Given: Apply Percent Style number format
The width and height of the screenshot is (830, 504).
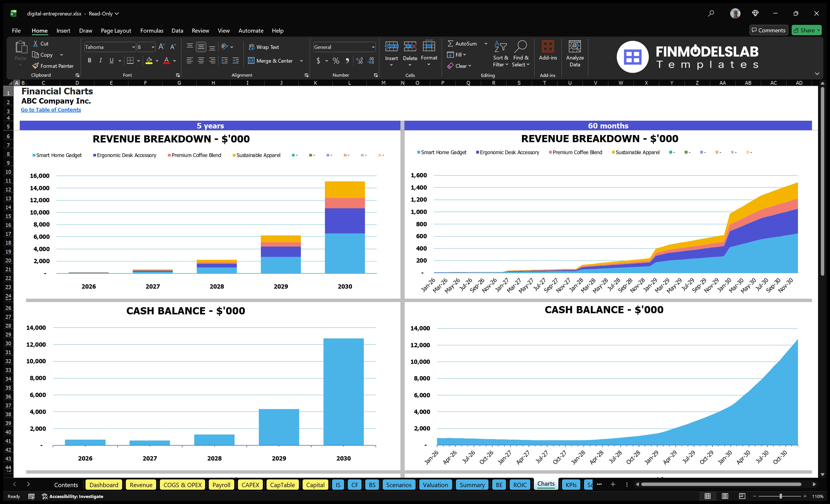Looking at the screenshot, I should (335, 61).
